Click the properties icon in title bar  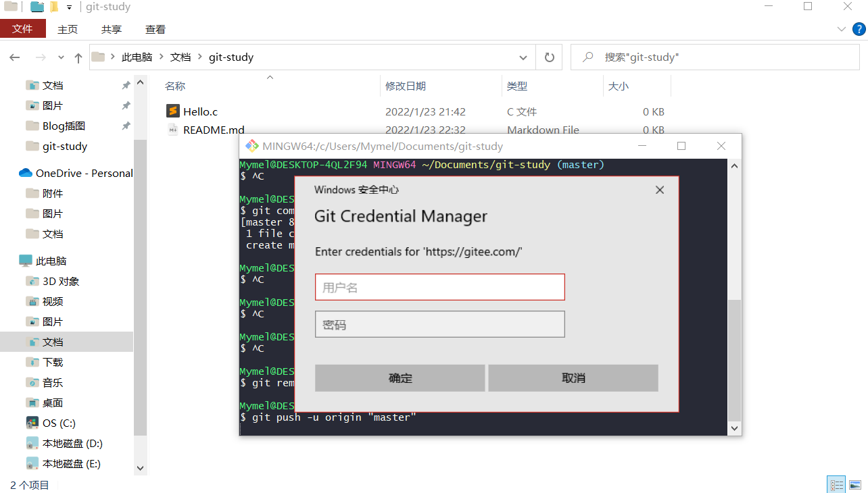[x=37, y=7]
